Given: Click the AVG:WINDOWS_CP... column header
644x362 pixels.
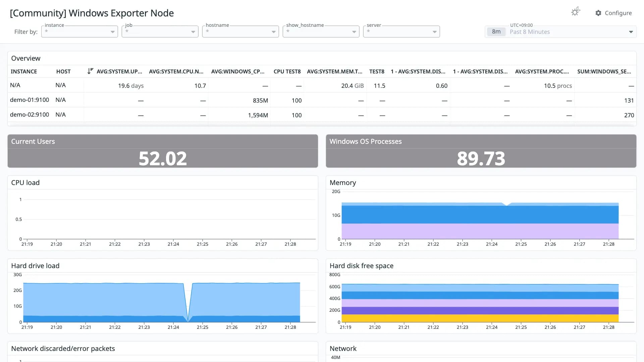Looking at the screenshot, I should point(238,71).
